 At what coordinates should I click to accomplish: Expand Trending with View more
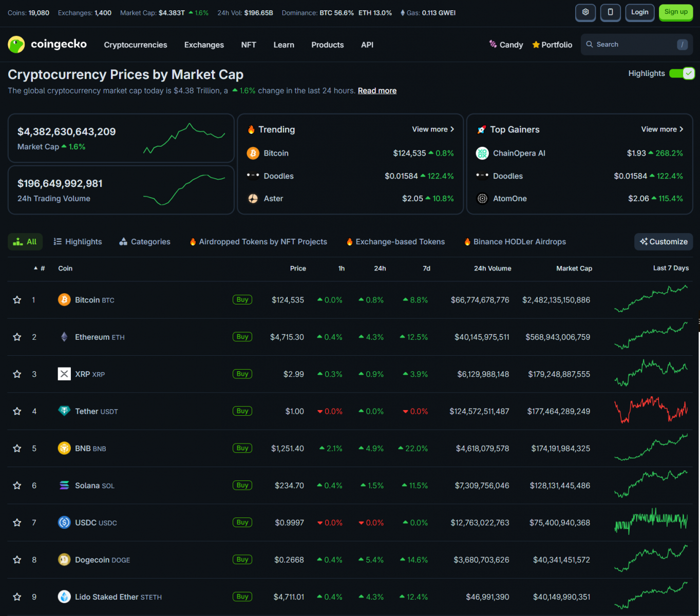433,129
